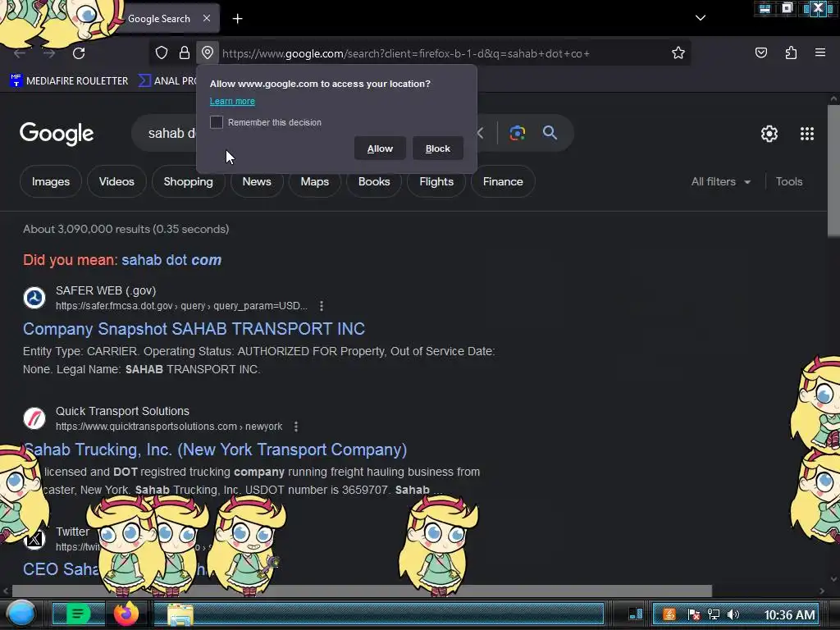Image resolution: width=840 pixels, height=630 pixels.
Task: Open Company Snapshot SAHAB TRANSPORT INC result
Action: (x=194, y=329)
